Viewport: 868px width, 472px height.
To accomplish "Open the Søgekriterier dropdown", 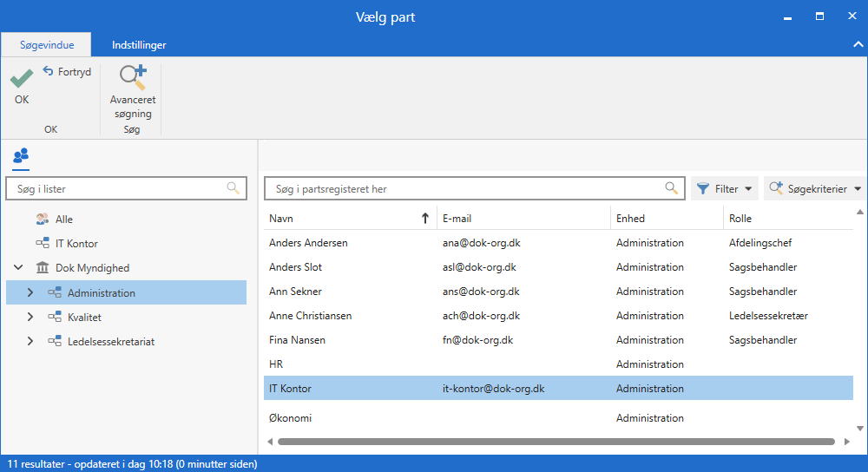I will click(815, 188).
